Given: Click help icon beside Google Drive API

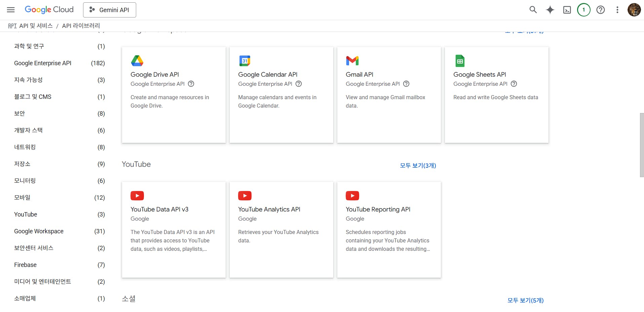Looking at the screenshot, I should 191,84.
